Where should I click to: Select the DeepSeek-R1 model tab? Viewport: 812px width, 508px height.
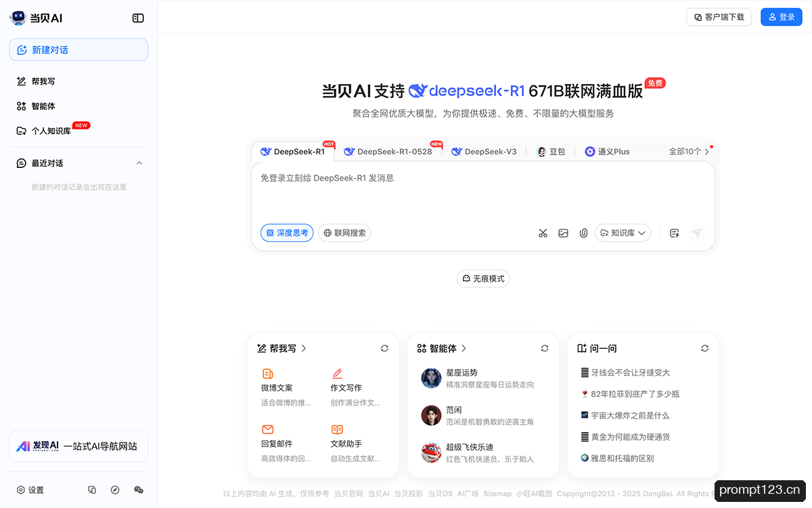[294, 152]
